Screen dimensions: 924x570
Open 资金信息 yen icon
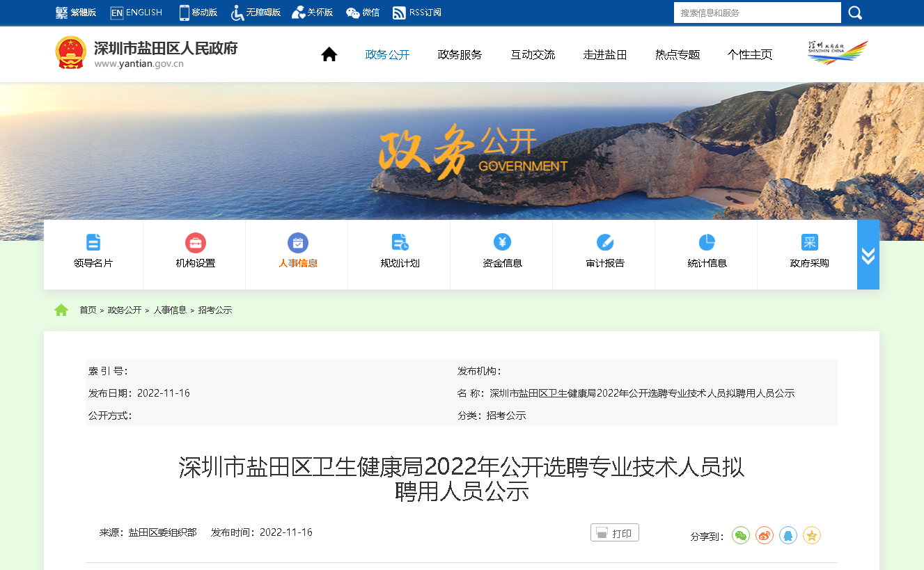click(502, 242)
